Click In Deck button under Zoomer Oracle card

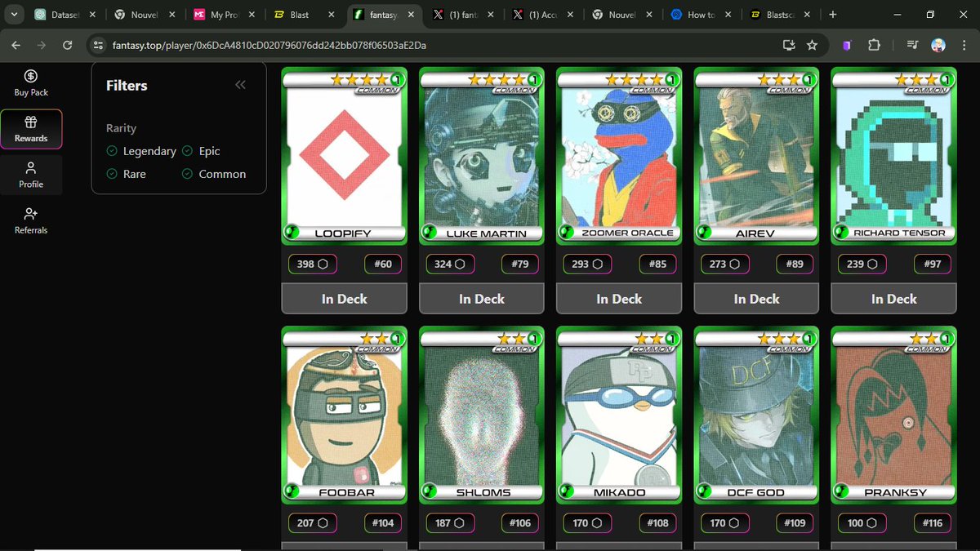pos(618,299)
